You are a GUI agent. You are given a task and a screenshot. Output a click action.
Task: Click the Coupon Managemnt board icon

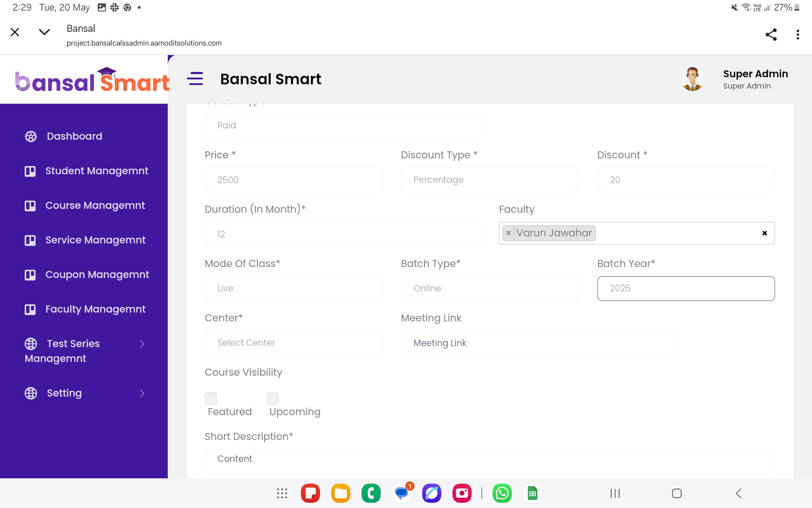point(30,275)
